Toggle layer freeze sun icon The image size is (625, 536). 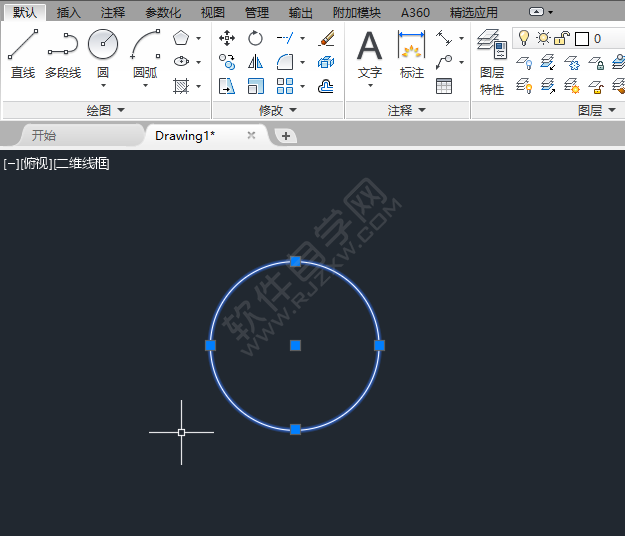(543, 38)
